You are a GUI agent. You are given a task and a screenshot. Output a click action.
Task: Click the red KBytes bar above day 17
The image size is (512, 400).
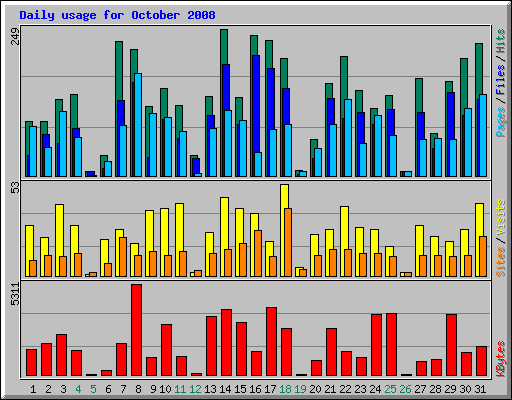click(x=271, y=342)
